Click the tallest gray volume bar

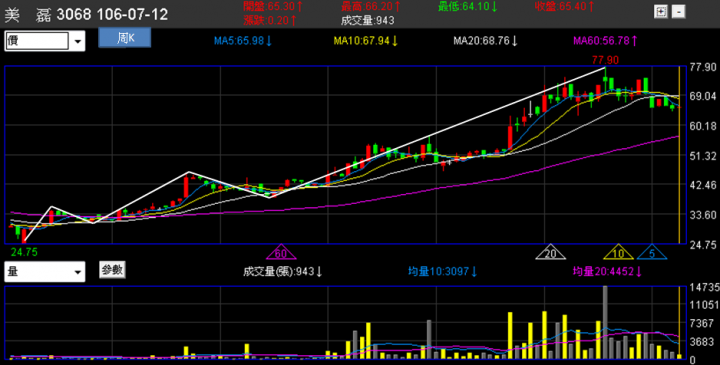(605, 322)
